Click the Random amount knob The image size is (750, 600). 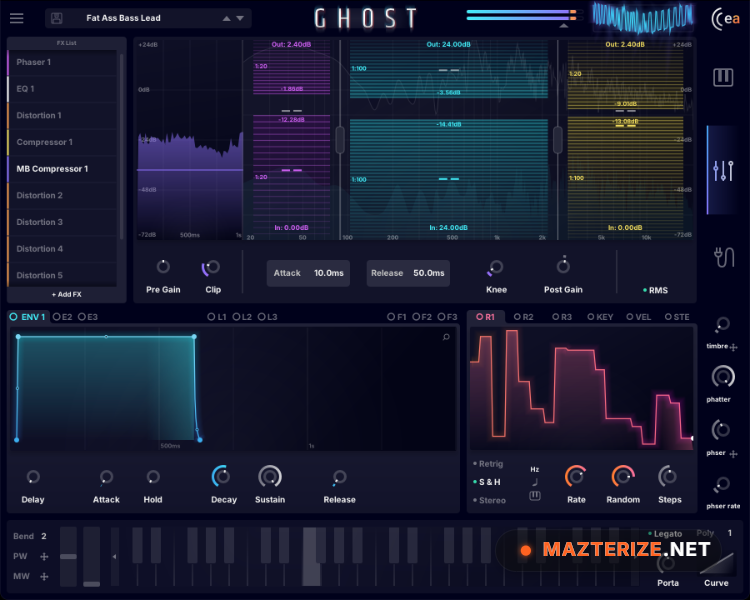point(623,477)
